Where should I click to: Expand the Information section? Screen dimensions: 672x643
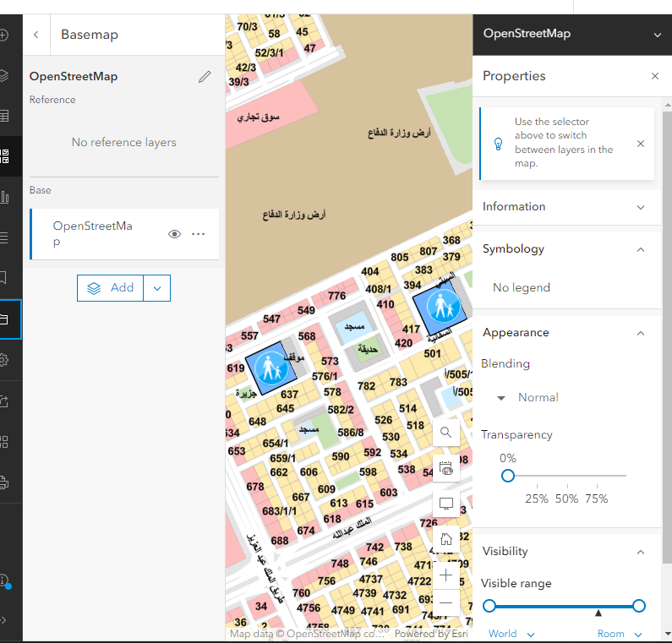[x=566, y=207]
